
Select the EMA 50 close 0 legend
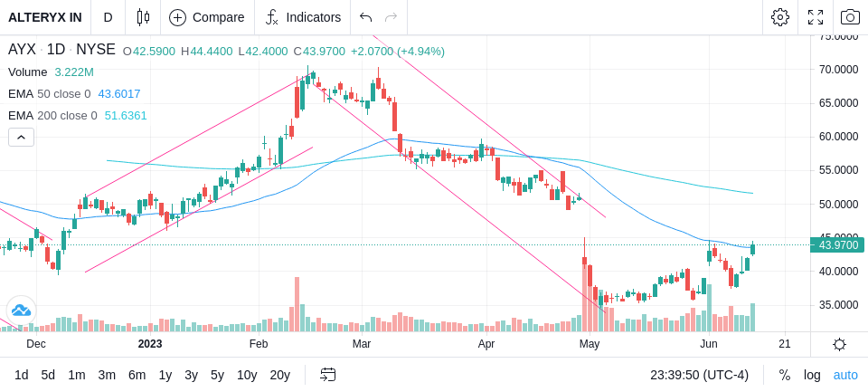[x=49, y=94]
